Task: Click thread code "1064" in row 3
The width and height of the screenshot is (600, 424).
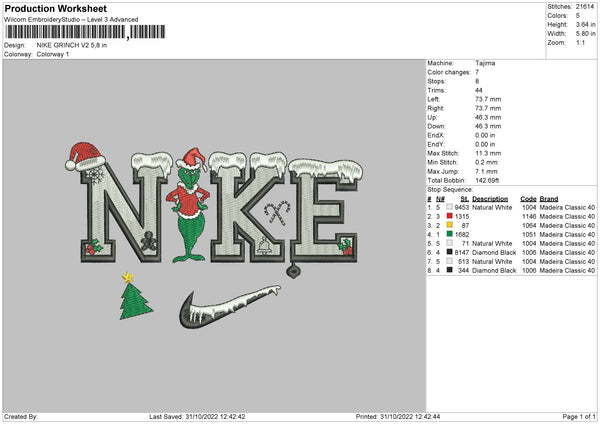Action: [529, 225]
